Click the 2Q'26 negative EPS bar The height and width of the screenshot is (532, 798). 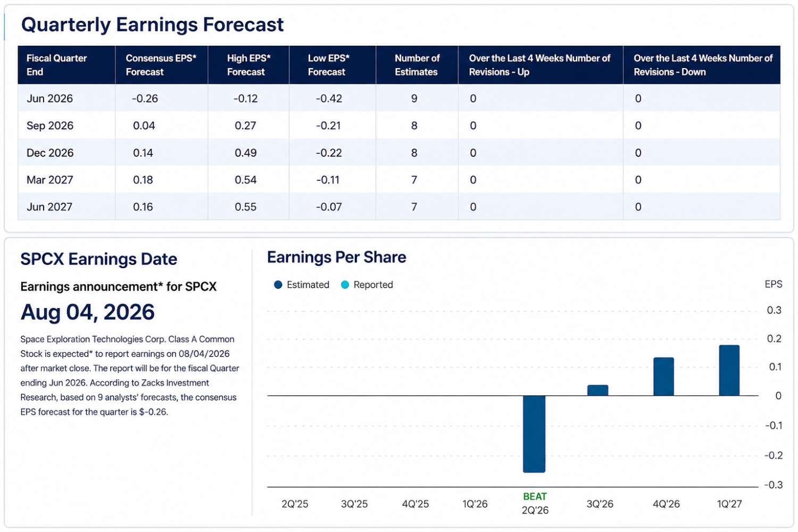pyautogui.click(x=534, y=434)
